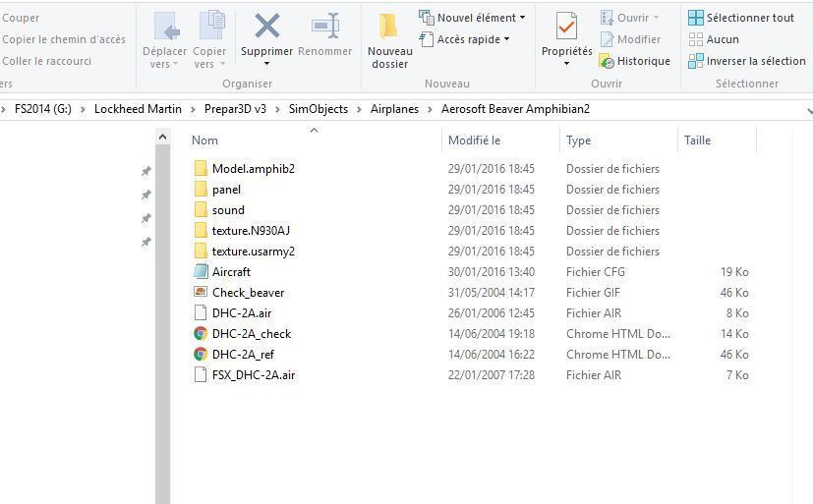The height and width of the screenshot is (504, 813).
Task: Open the Déplacer vers dropdown arrow
Action: pyautogui.click(x=175, y=64)
